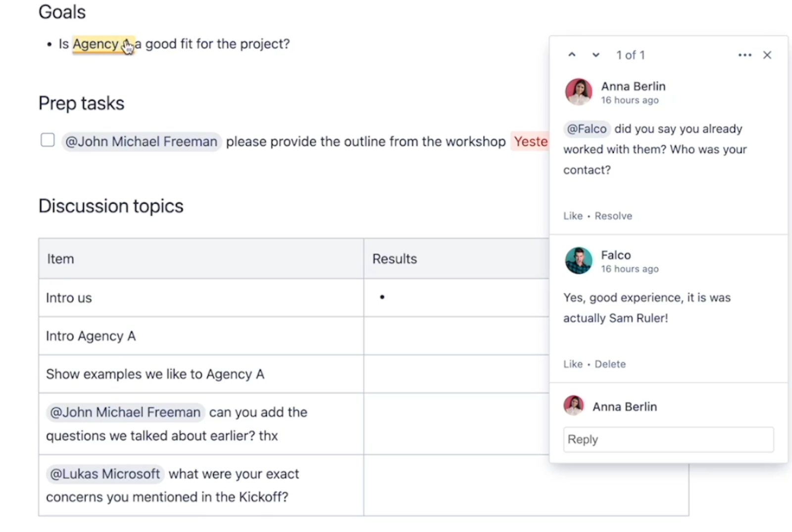The height and width of the screenshot is (532, 792).
Task: Click the @Falco mention in the comment
Action: point(587,129)
